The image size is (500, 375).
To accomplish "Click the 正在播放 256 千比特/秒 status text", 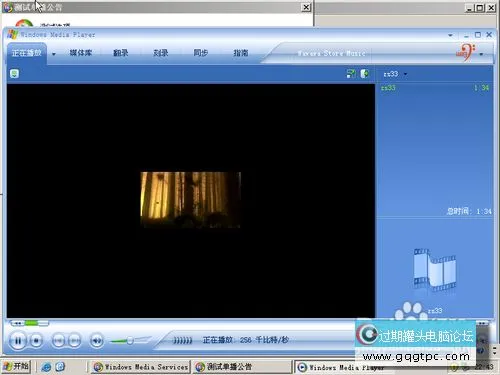I will [245, 340].
